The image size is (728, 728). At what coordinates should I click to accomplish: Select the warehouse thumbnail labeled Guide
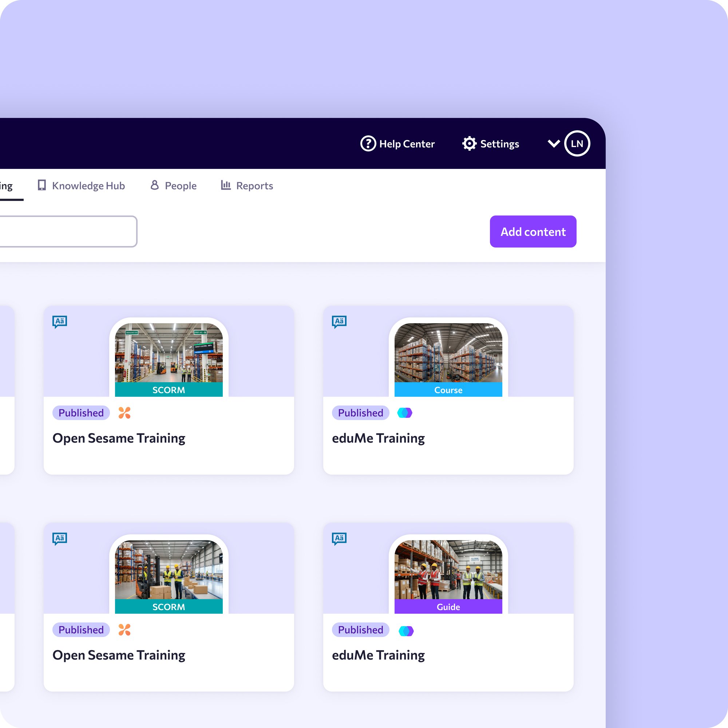[448, 570]
